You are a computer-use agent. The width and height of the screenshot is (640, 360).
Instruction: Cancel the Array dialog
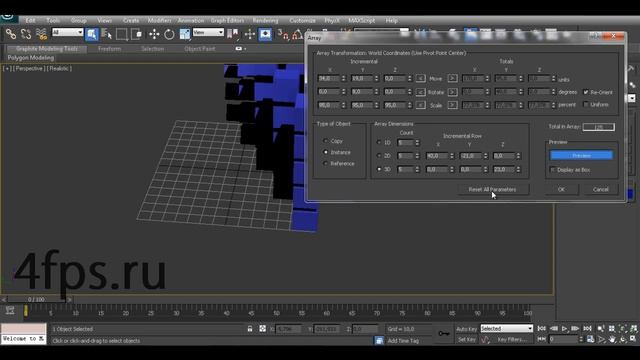pyautogui.click(x=600, y=189)
